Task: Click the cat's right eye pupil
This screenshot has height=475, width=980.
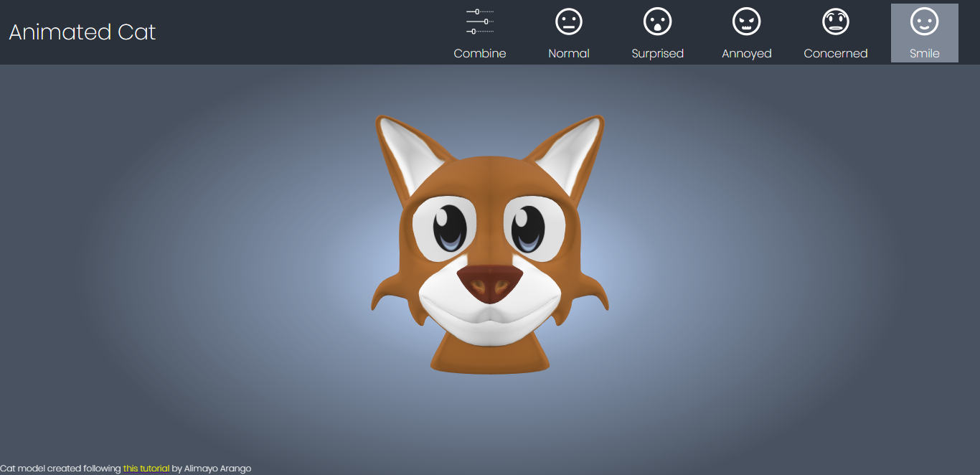Action: (529, 225)
